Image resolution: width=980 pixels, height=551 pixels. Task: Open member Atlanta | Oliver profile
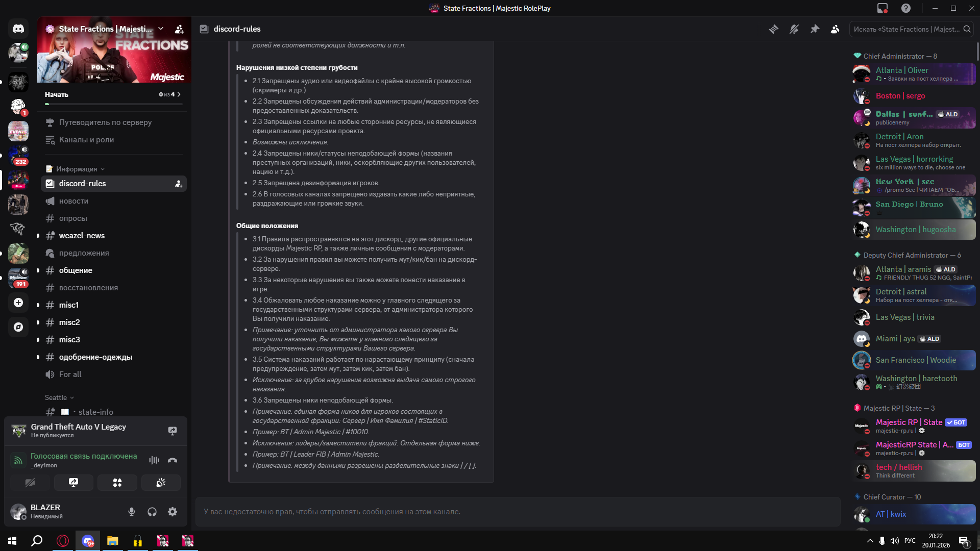click(914, 74)
